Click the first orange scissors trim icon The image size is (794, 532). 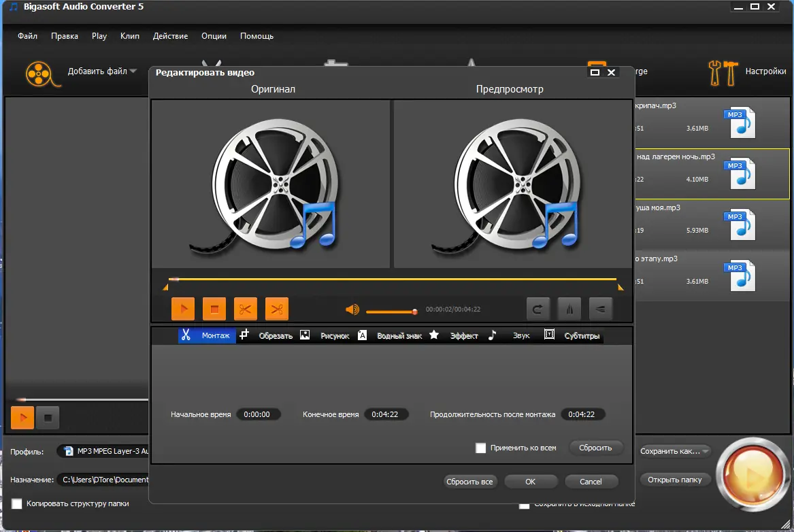(x=246, y=309)
